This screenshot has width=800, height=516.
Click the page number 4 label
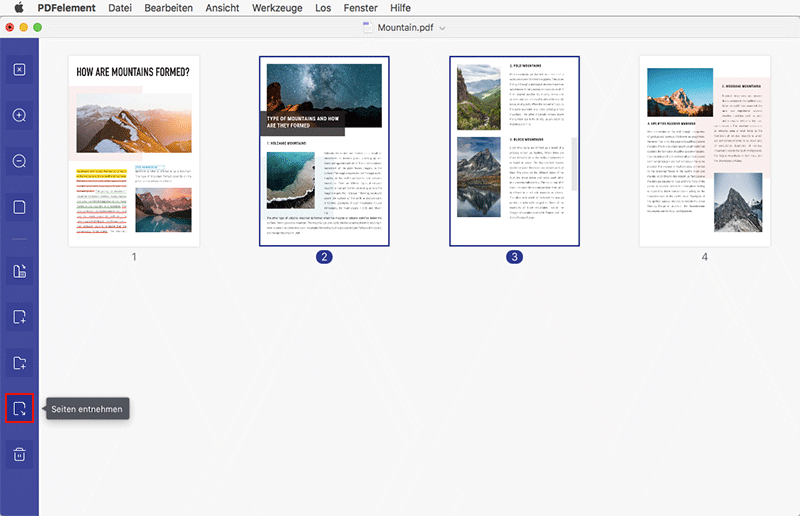point(705,257)
